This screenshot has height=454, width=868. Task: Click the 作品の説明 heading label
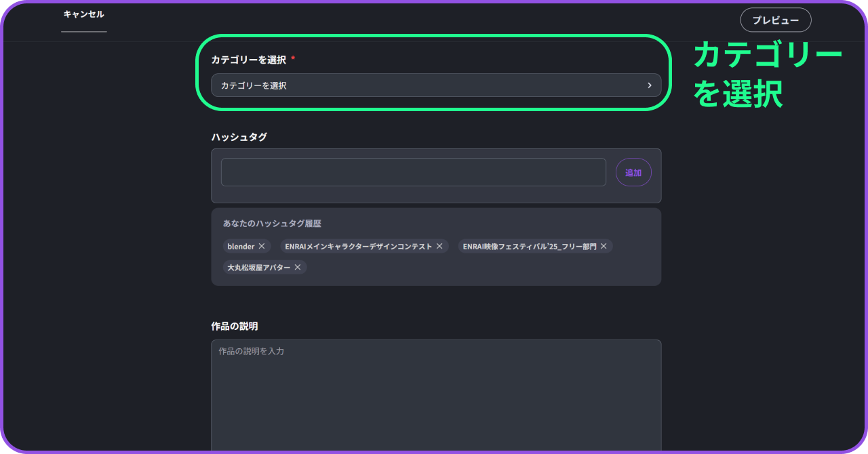pyautogui.click(x=234, y=327)
